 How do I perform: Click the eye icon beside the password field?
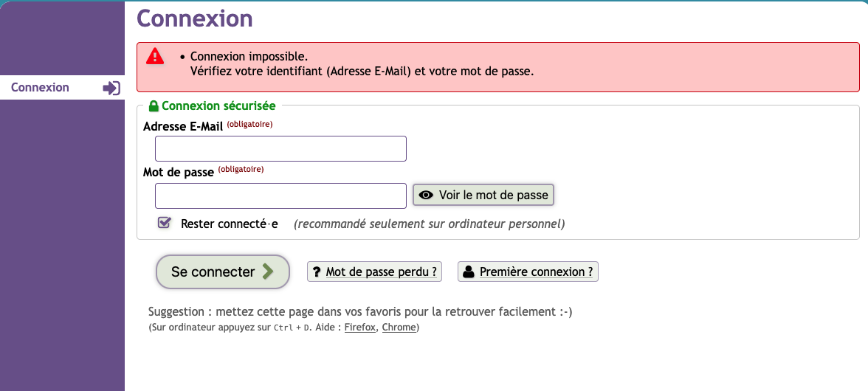click(426, 195)
